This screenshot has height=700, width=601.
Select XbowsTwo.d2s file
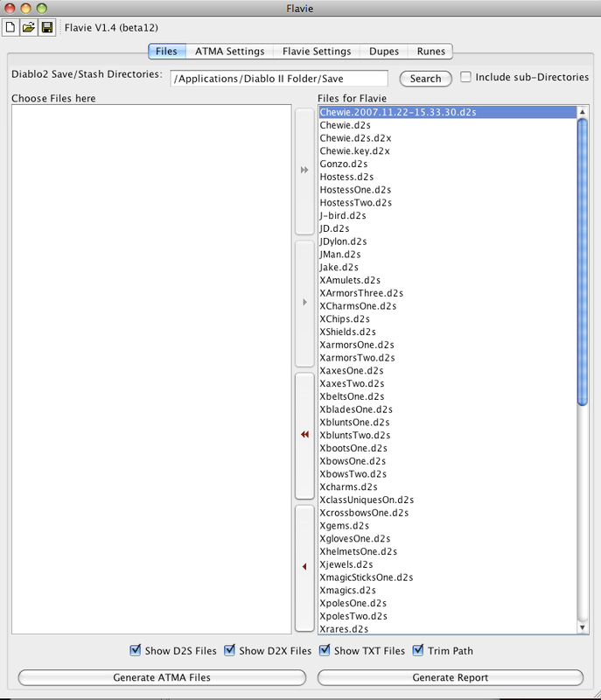448,474
